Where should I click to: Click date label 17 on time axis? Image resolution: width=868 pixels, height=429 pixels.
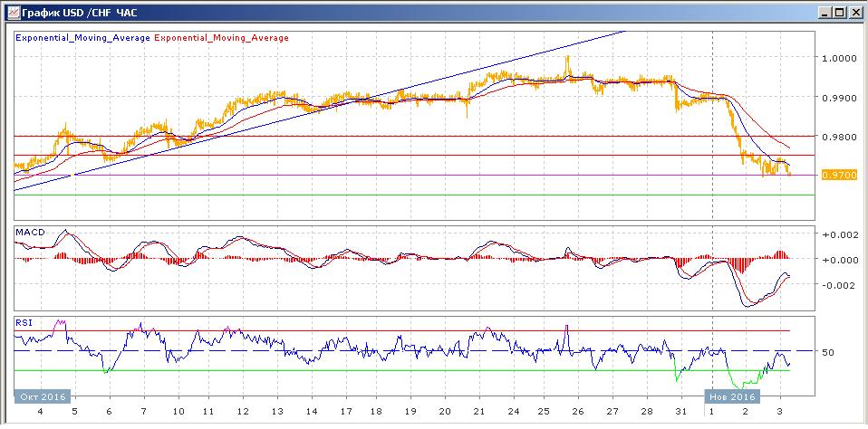pyautogui.click(x=345, y=412)
